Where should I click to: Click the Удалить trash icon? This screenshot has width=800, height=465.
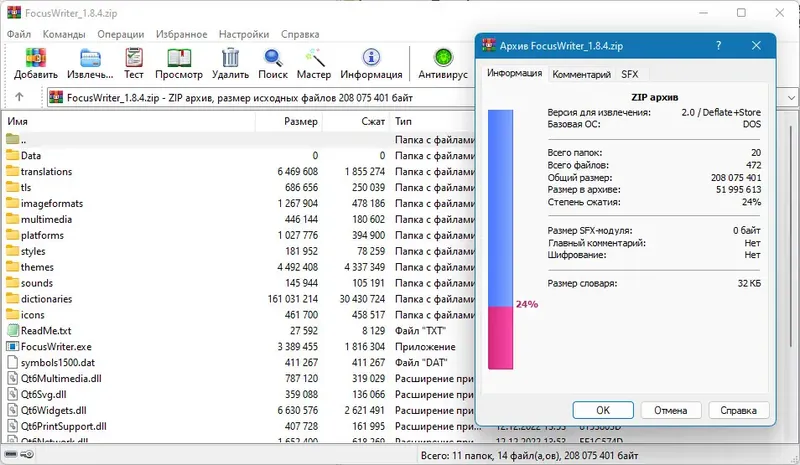coord(230,58)
